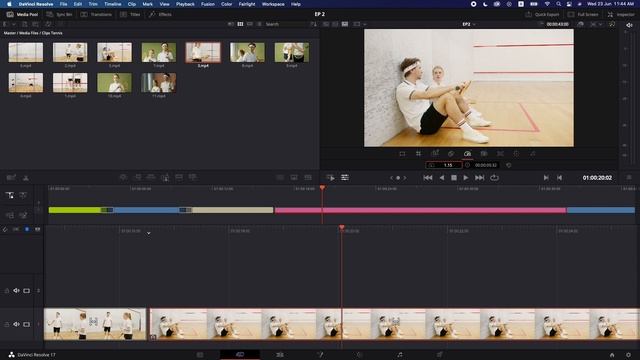Open the Inspector panel
This screenshot has width=640, height=360.
[620, 14]
